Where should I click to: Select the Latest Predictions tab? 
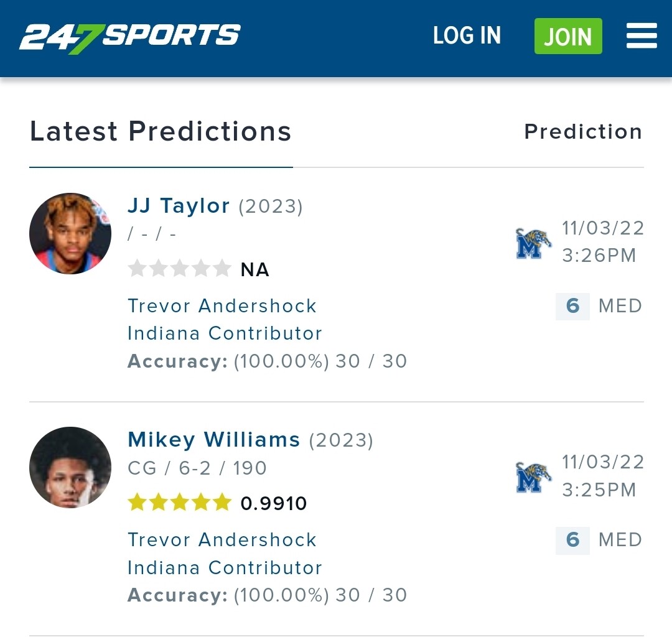coord(161,132)
